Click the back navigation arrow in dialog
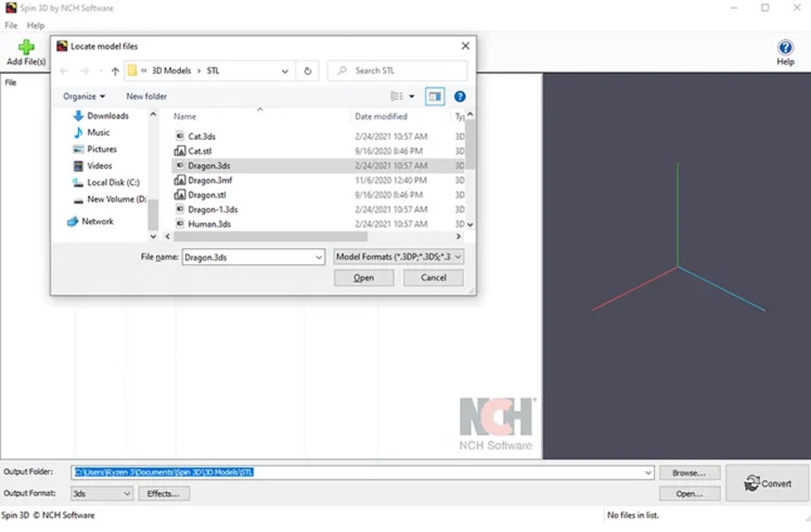The height and width of the screenshot is (532, 811). click(64, 71)
